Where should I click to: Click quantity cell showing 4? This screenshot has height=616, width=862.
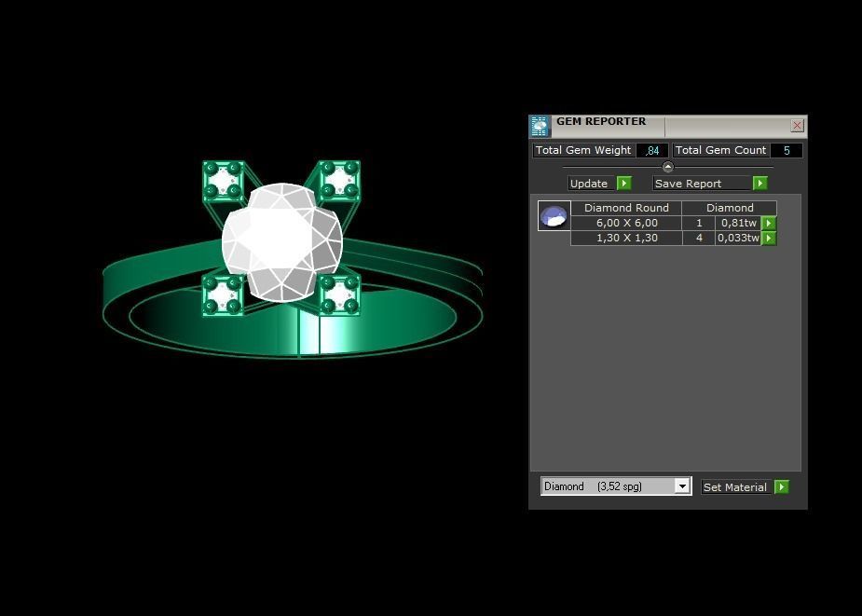pyautogui.click(x=699, y=238)
